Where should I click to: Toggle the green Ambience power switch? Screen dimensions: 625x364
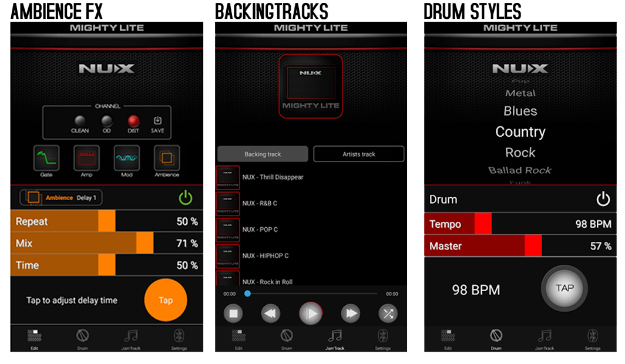[186, 198]
